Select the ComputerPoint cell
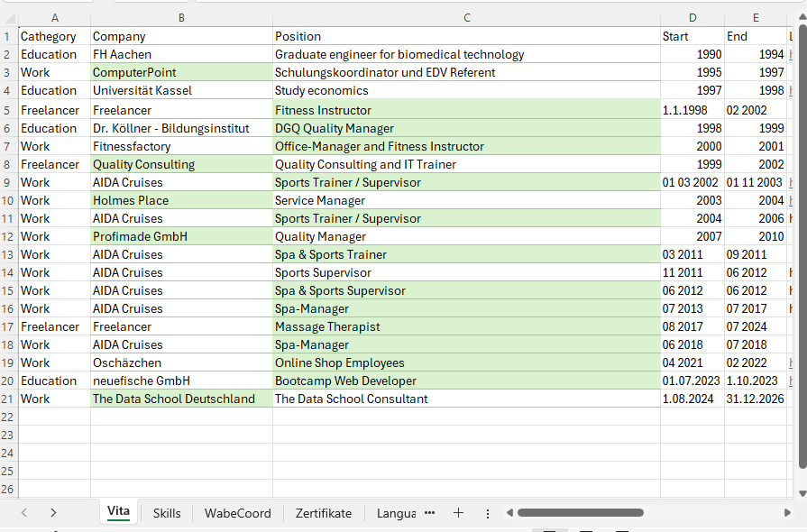 point(181,72)
